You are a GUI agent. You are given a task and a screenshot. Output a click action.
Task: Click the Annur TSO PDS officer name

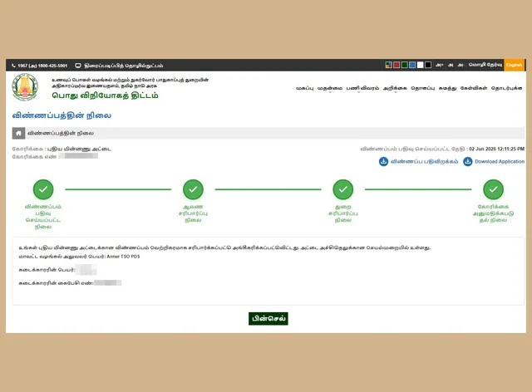123,257
